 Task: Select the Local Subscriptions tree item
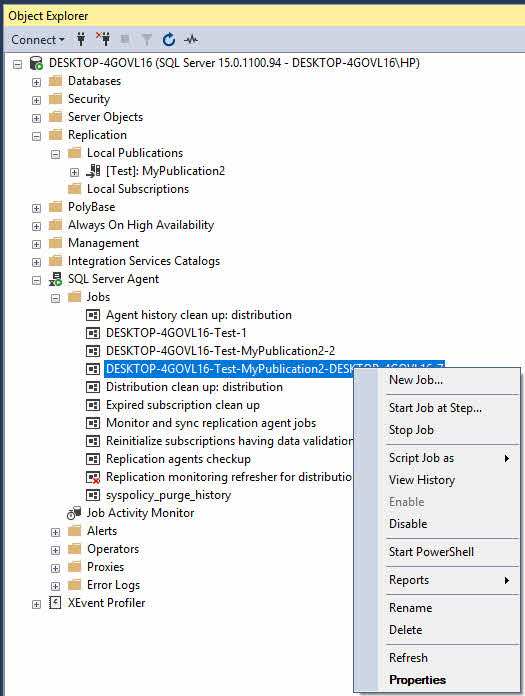[138, 189]
